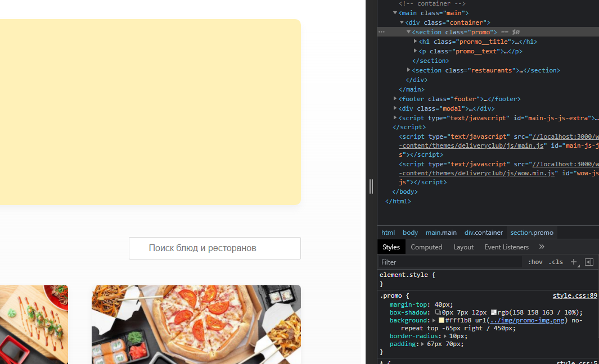Image resolution: width=599 pixels, height=364 pixels.
Task: Expand the main-js-js-extra script node
Action: pos(395,117)
